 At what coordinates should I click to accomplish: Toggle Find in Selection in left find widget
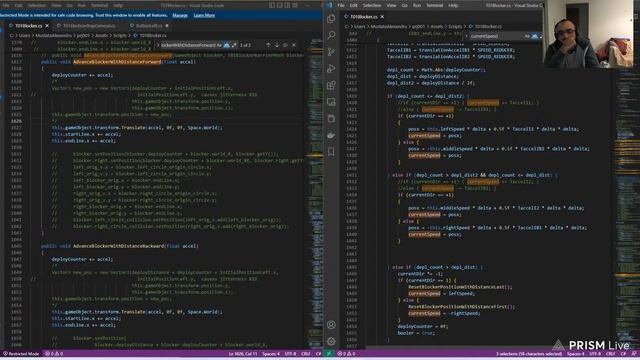(x=285, y=45)
